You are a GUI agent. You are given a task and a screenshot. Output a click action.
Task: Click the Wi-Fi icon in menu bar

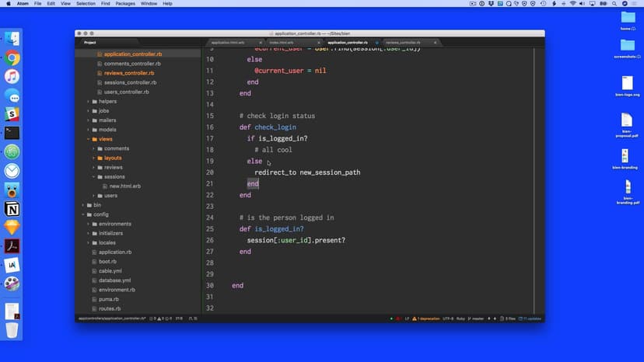point(573,4)
